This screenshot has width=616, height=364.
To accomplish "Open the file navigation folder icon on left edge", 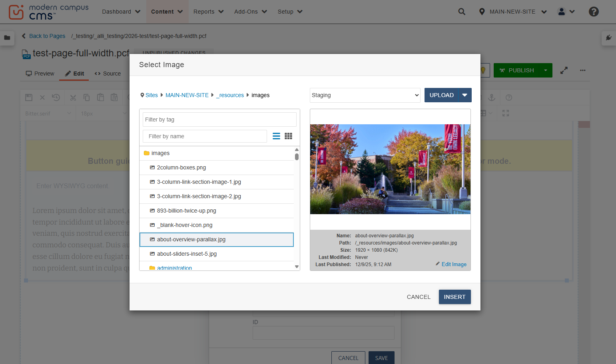I will (x=7, y=38).
